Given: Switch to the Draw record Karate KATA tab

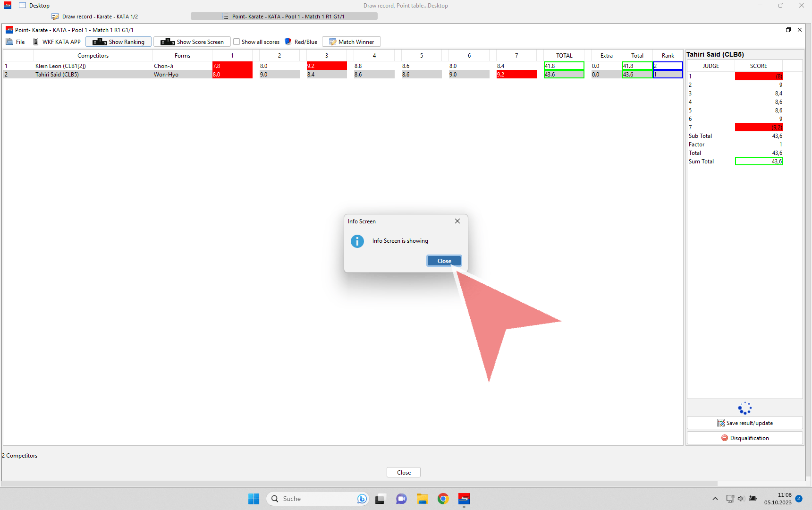Looking at the screenshot, I should tap(95, 17).
